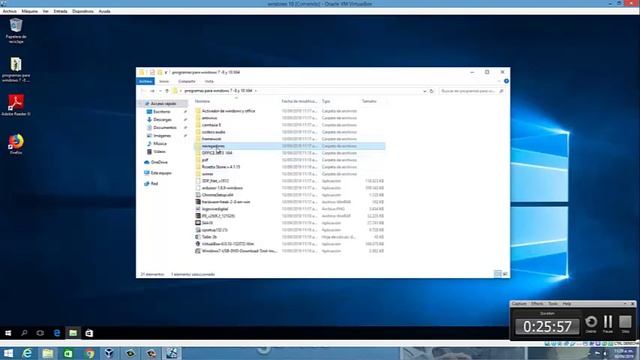Select the navegadores folder row
Image resolution: width=640 pixels, height=360 pixels.
tap(289, 146)
